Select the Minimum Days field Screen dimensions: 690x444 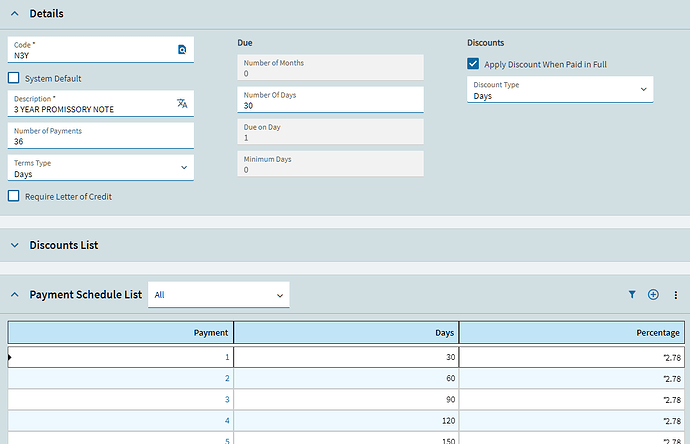click(330, 164)
